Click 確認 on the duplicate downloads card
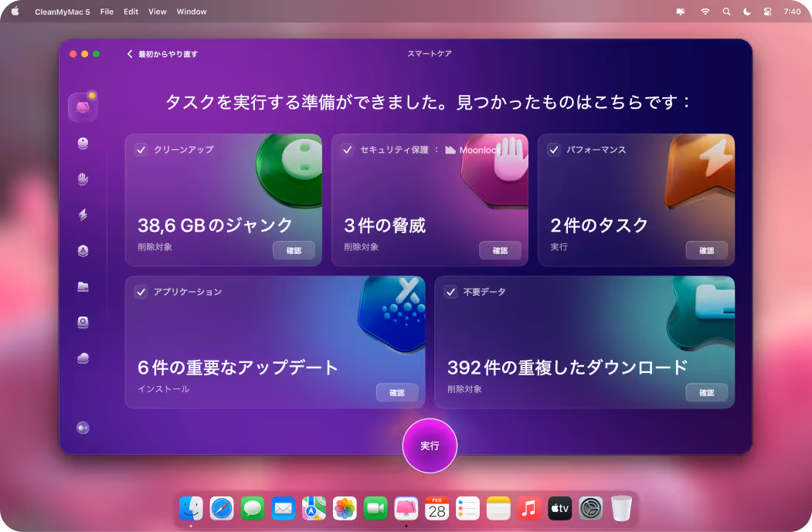Viewport: 812px width, 532px height. point(706,393)
